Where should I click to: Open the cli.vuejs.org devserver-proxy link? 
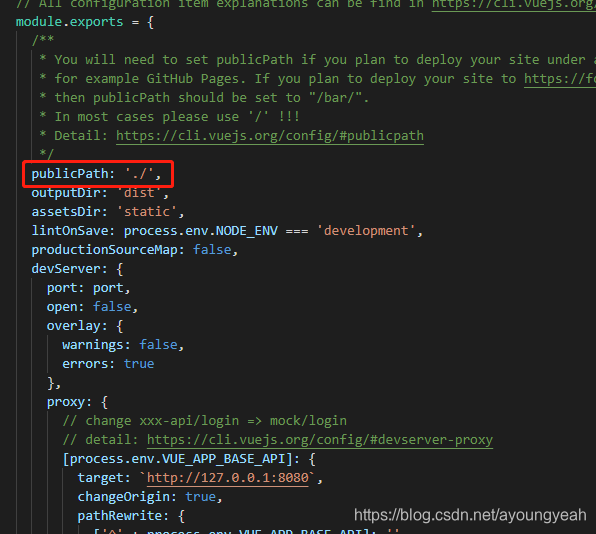pos(320,440)
